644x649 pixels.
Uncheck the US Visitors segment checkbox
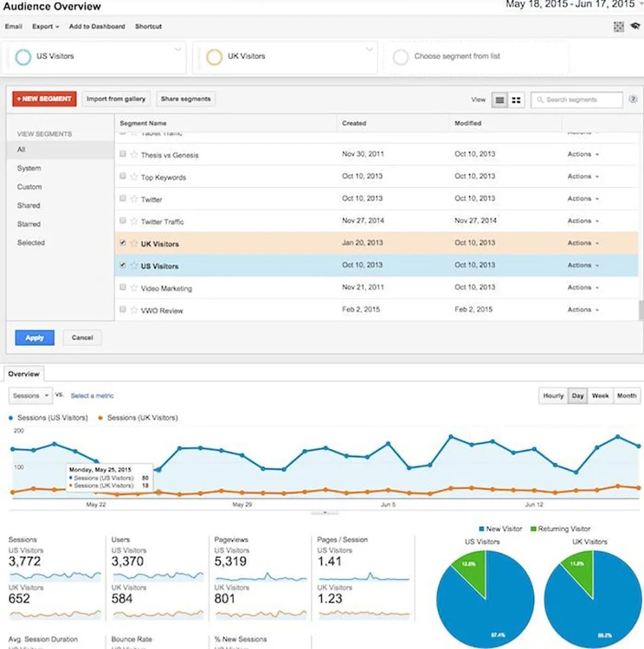(x=123, y=265)
